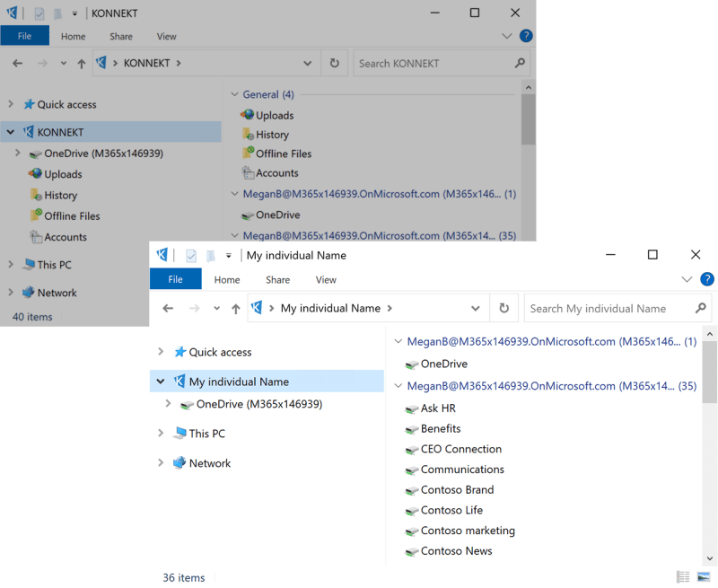The height and width of the screenshot is (588, 718).
Task: Select Network in KONNEKT window tree
Action: [50, 293]
